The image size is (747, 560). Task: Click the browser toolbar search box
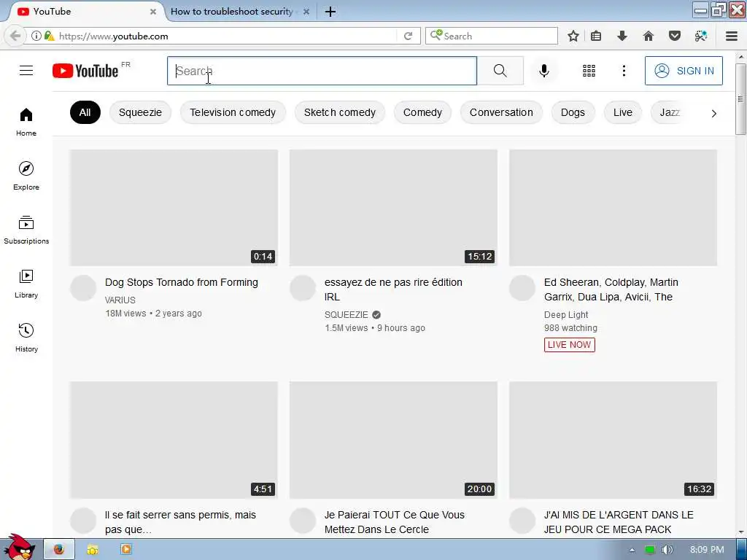[x=492, y=36]
